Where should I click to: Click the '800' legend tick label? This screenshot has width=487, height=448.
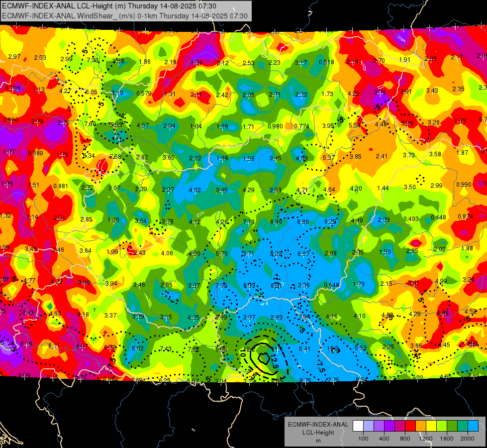[405, 439]
